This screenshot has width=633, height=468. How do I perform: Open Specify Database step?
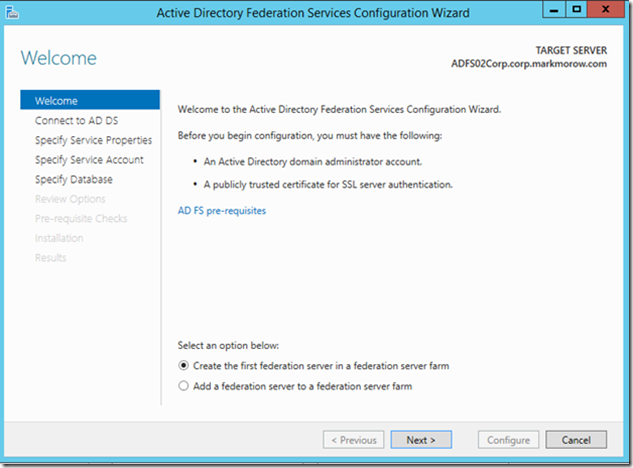click(x=73, y=179)
